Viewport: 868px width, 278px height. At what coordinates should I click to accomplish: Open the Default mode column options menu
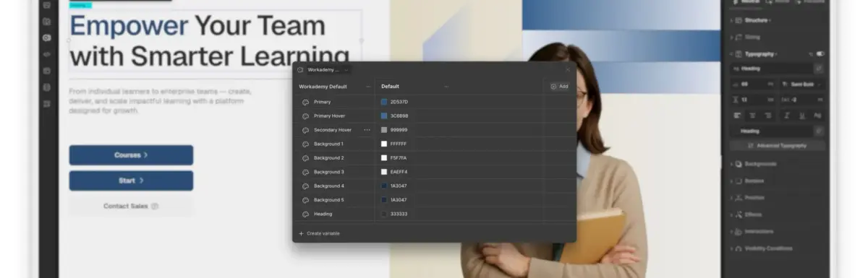[x=446, y=86]
